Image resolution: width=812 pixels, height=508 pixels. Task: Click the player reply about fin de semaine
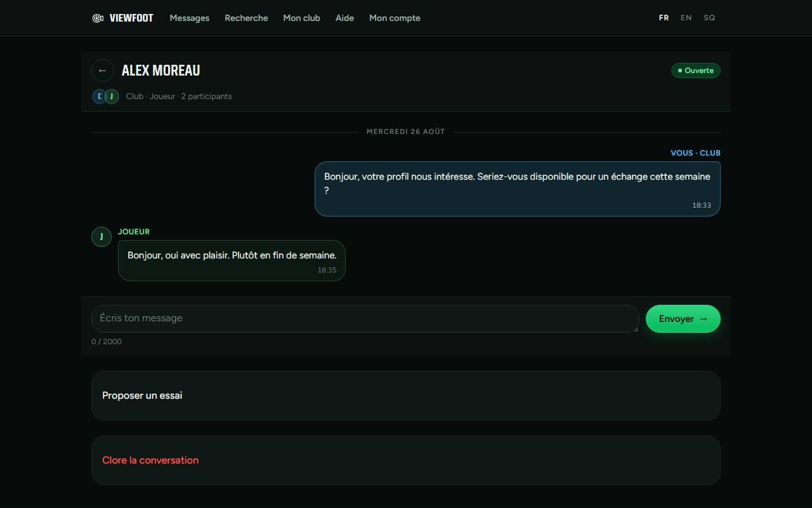[232, 260]
